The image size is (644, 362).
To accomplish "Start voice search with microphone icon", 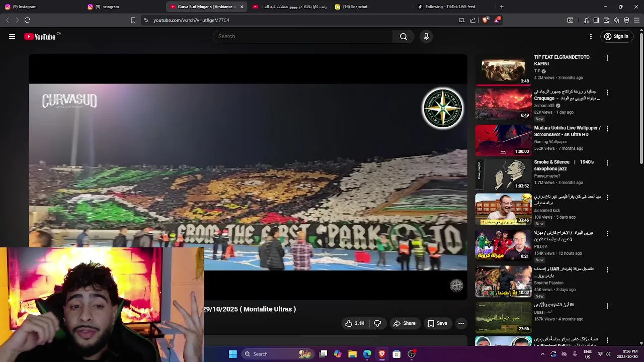I will [426, 36].
